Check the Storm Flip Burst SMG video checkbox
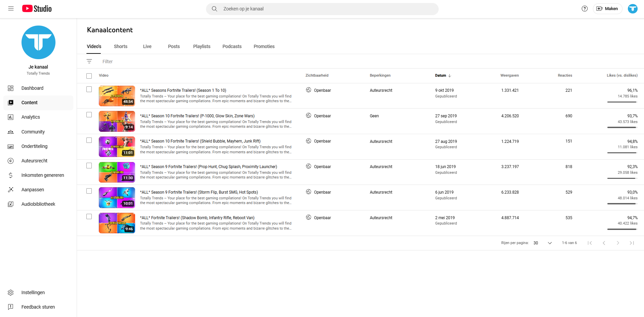 click(89, 191)
